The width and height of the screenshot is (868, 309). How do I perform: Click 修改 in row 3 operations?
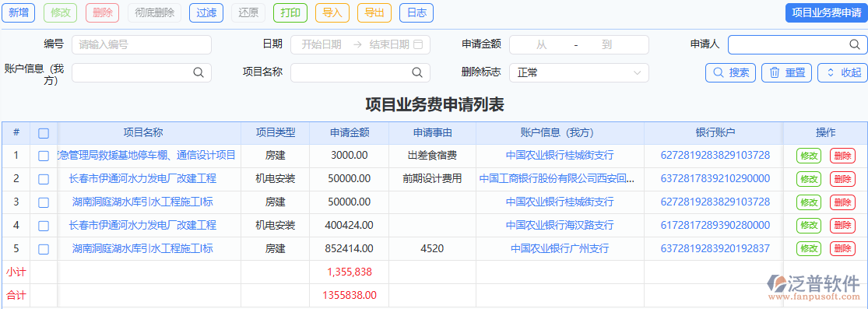(x=809, y=202)
